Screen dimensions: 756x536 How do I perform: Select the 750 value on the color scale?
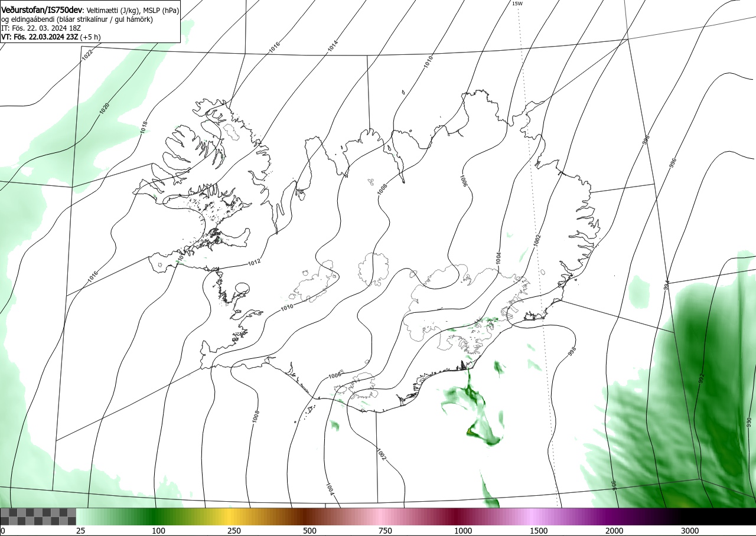tap(385, 531)
